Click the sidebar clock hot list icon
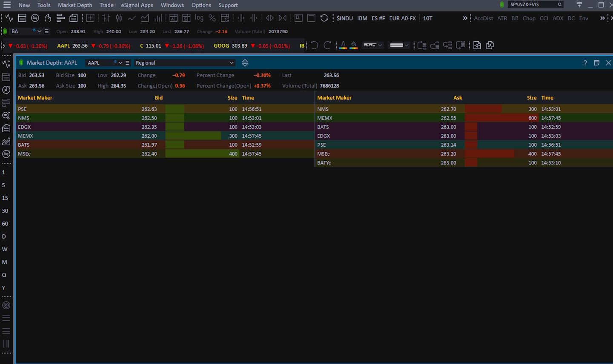The height and width of the screenshot is (364, 613). click(6, 90)
